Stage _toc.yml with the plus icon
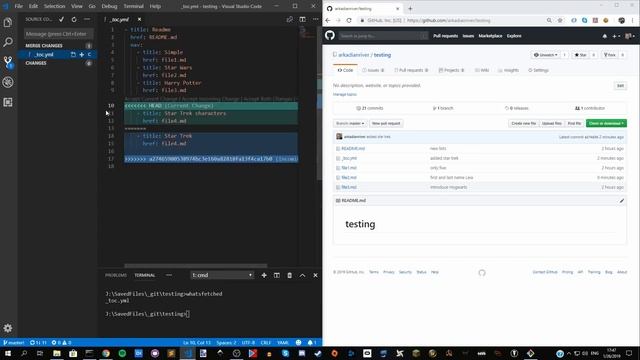Screen dimensions: 640x360 click(82, 54)
